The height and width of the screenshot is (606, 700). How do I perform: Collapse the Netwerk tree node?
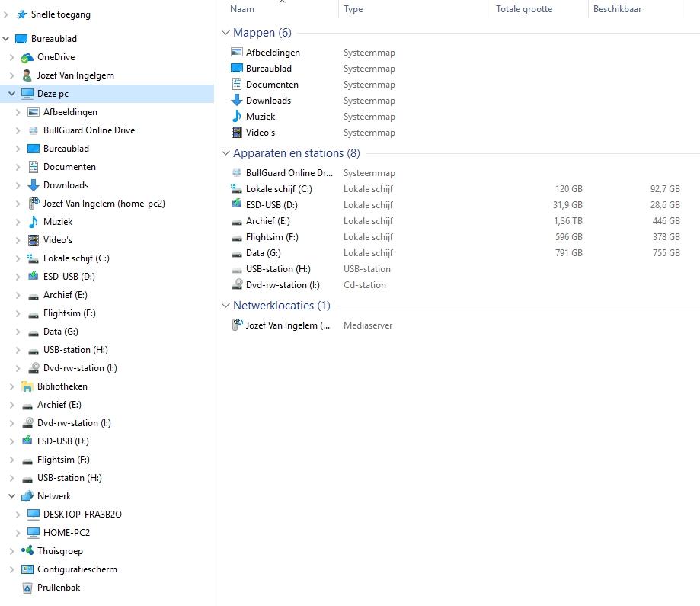[x=12, y=496]
